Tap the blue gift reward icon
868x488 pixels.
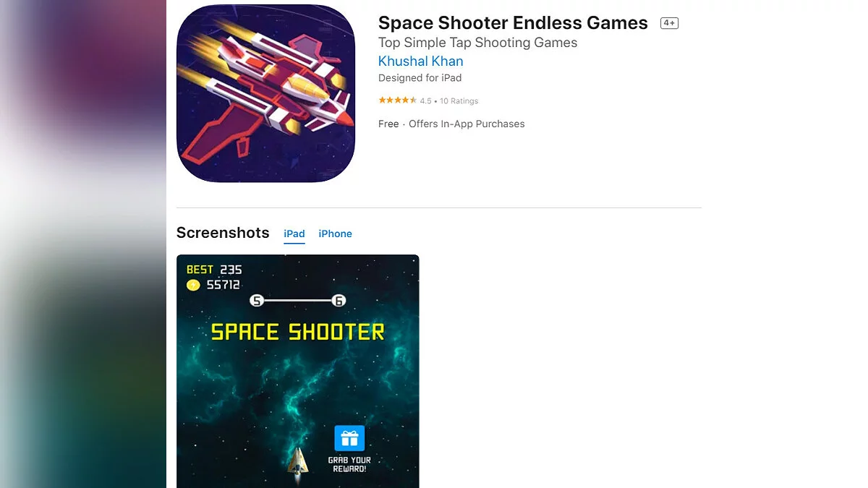point(349,438)
